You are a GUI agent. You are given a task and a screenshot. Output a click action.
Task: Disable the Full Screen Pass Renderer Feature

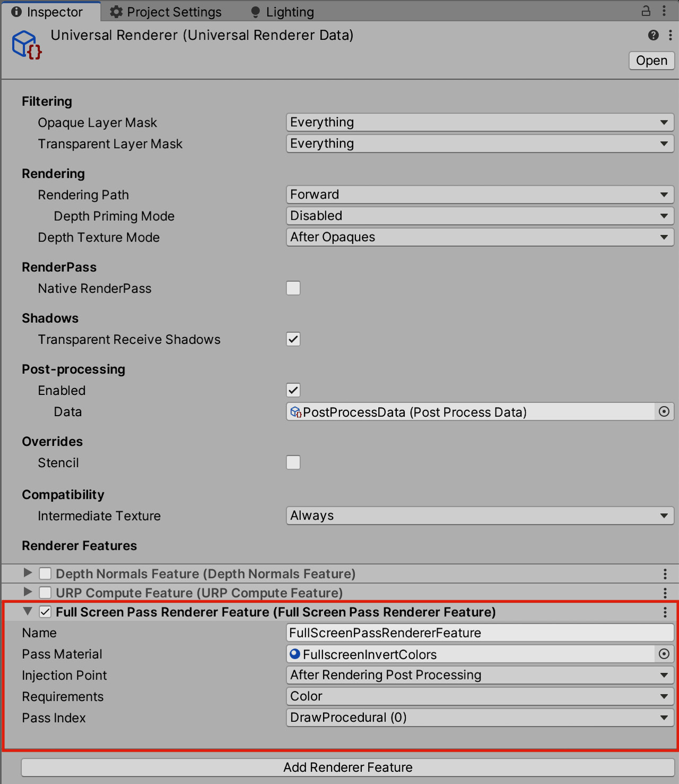pos(45,611)
